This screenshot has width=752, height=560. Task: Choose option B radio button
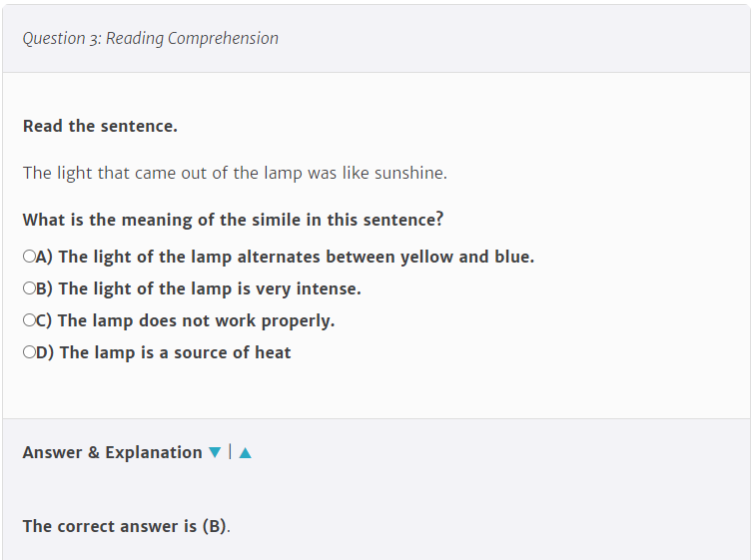click(x=29, y=288)
